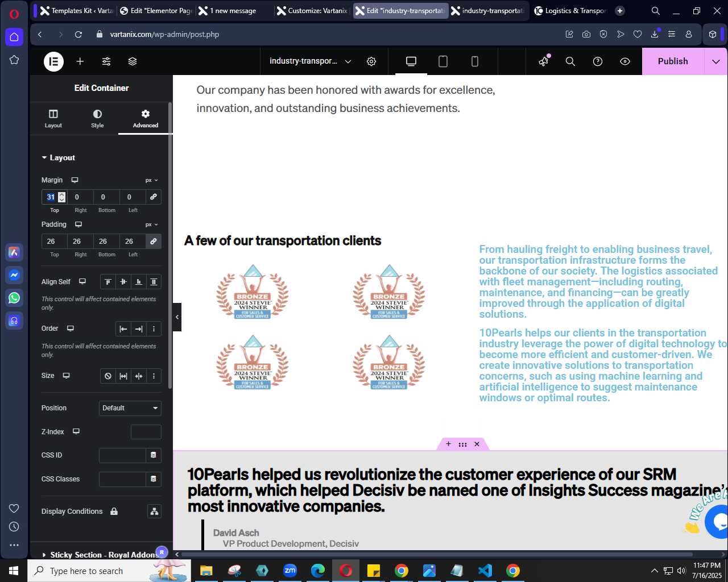
Task: Switch to the Layout tab
Action: tap(53, 118)
